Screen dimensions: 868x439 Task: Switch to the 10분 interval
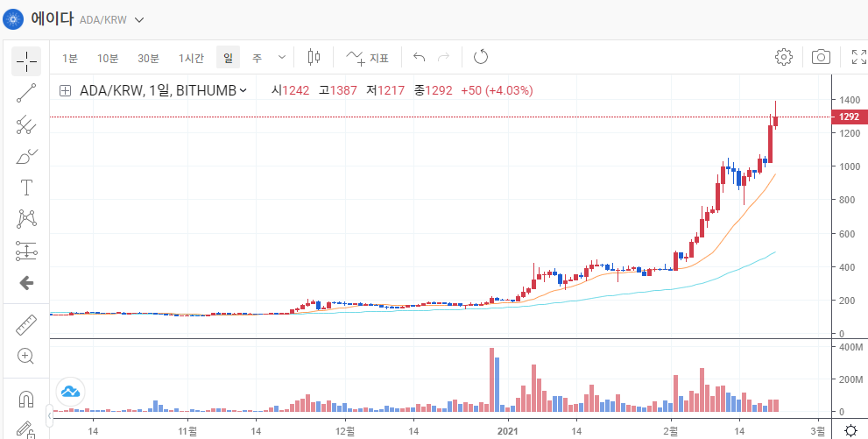(x=108, y=58)
